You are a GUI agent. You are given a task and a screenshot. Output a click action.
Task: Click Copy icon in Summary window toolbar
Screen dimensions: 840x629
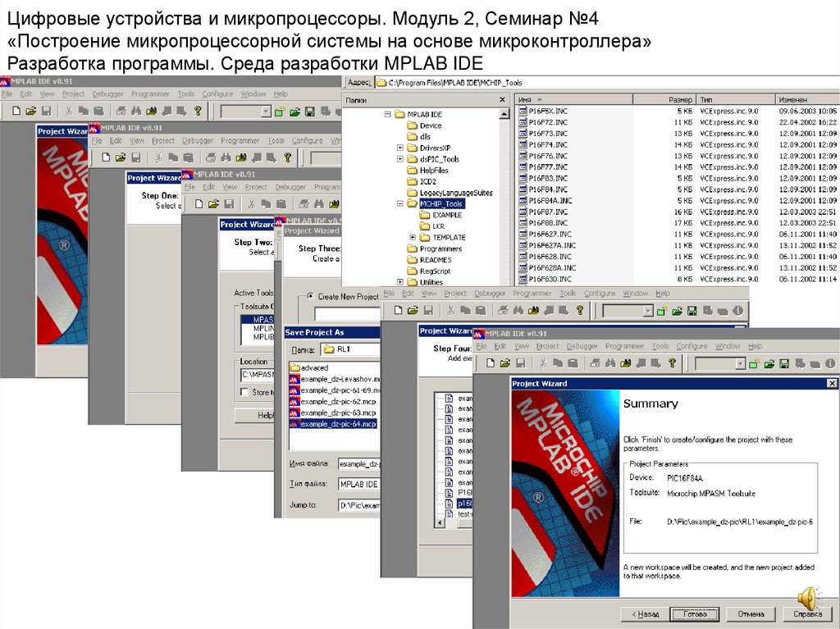[x=558, y=363]
